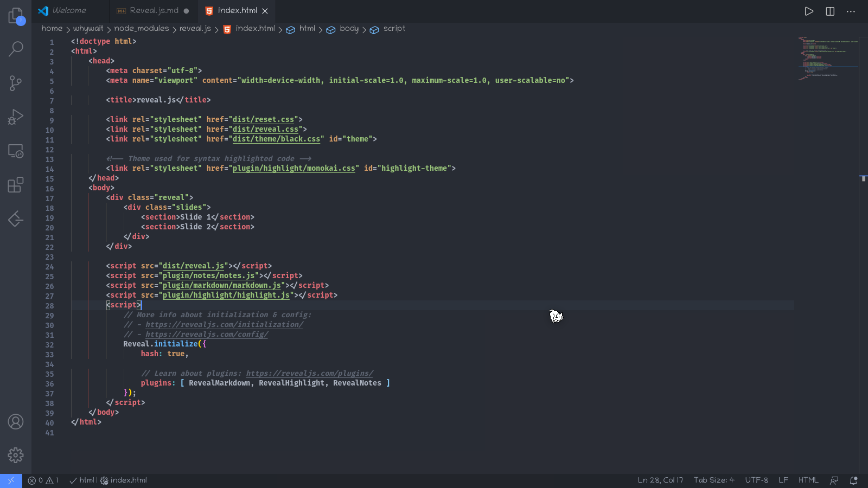This screenshot has width=868, height=488.
Task: Open the Source Control view
Action: point(16,83)
